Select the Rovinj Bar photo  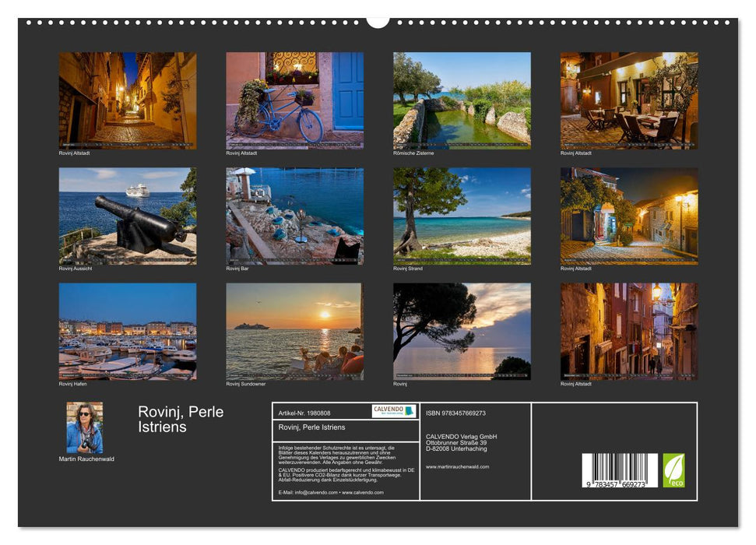pyautogui.click(x=294, y=216)
